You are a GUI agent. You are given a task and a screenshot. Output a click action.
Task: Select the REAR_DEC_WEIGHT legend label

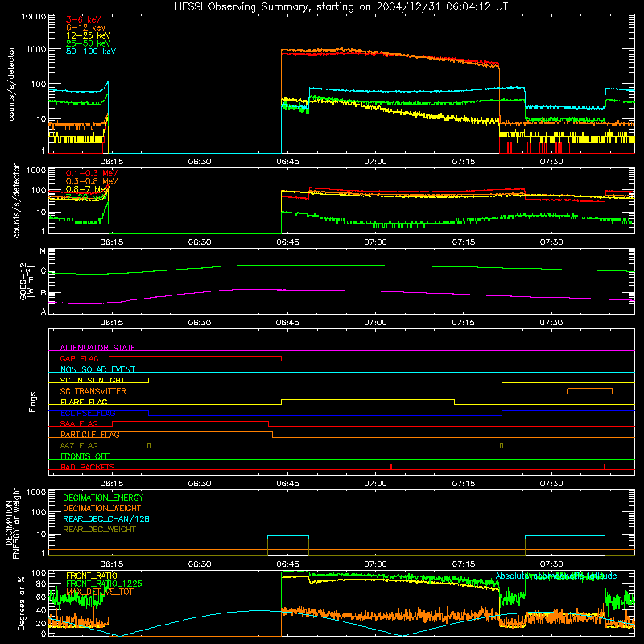click(99, 530)
